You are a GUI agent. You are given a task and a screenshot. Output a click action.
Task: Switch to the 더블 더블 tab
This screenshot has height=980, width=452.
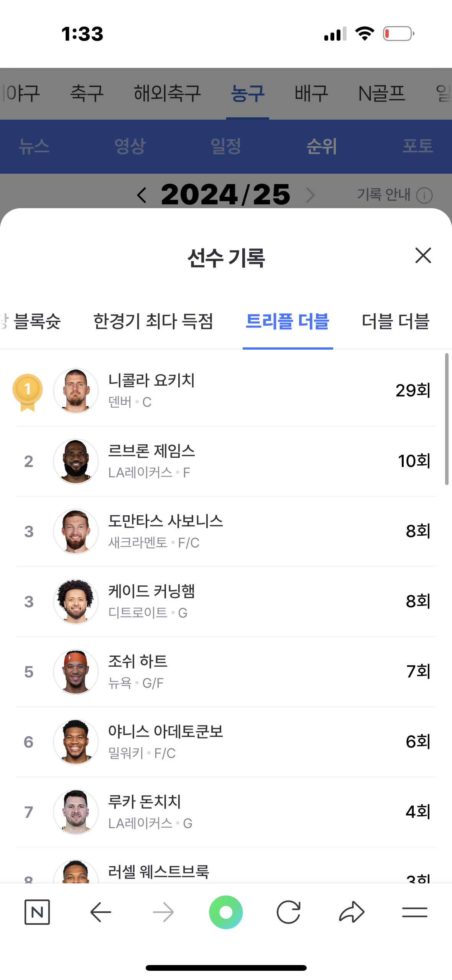pyautogui.click(x=395, y=321)
